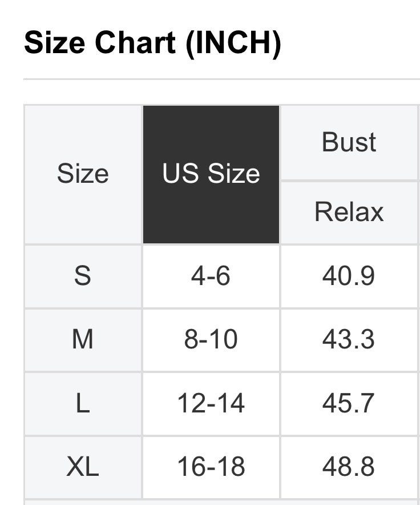The height and width of the screenshot is (505, 420).
Task: Select the dark "US Size" column header
Action: click(x=211, y=174)
